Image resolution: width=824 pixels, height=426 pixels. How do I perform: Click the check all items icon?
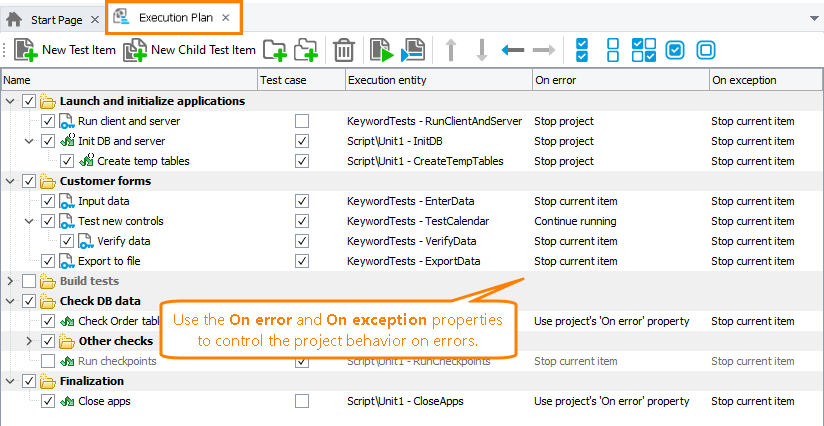pos(583,50)
